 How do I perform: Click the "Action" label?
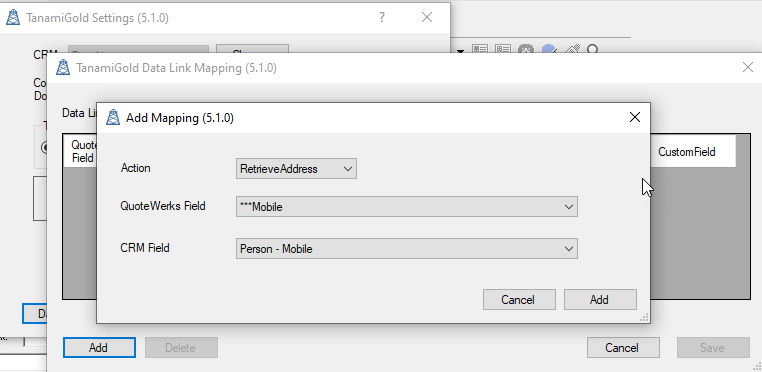[x=136, y=168]
